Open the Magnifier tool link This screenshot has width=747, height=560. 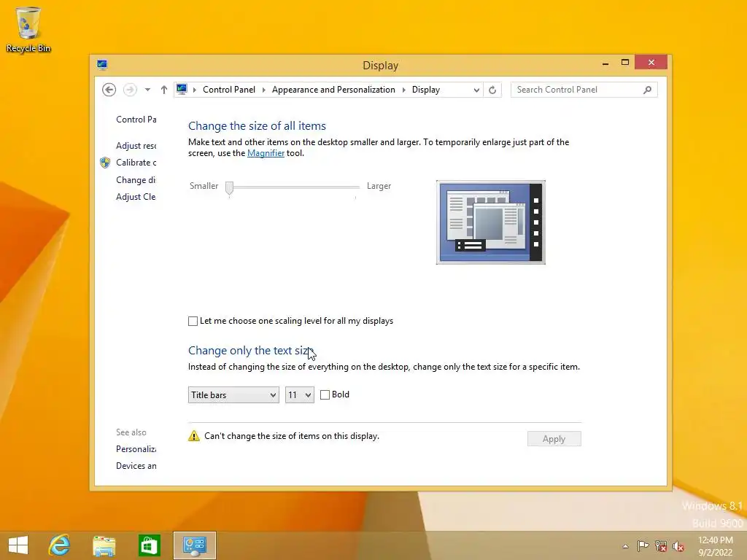(266, 153)
